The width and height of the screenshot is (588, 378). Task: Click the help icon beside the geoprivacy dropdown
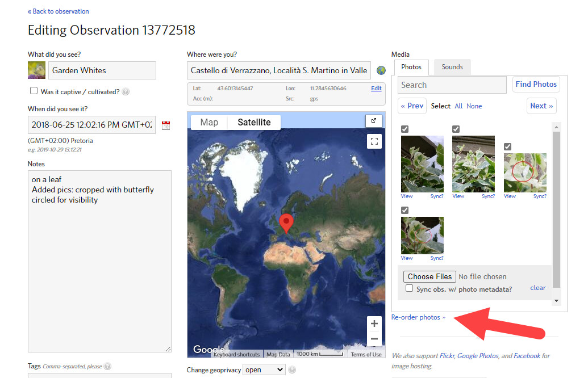[292, 369]
